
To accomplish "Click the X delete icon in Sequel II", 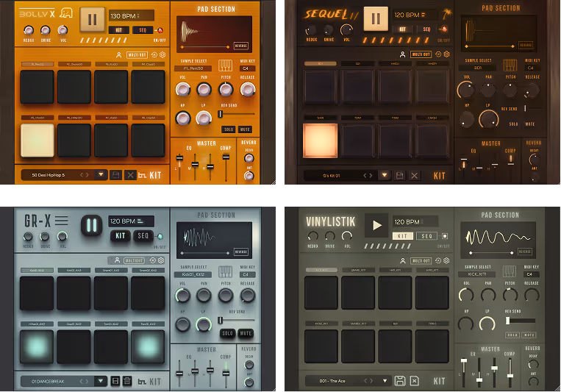I will click(414, 176).
